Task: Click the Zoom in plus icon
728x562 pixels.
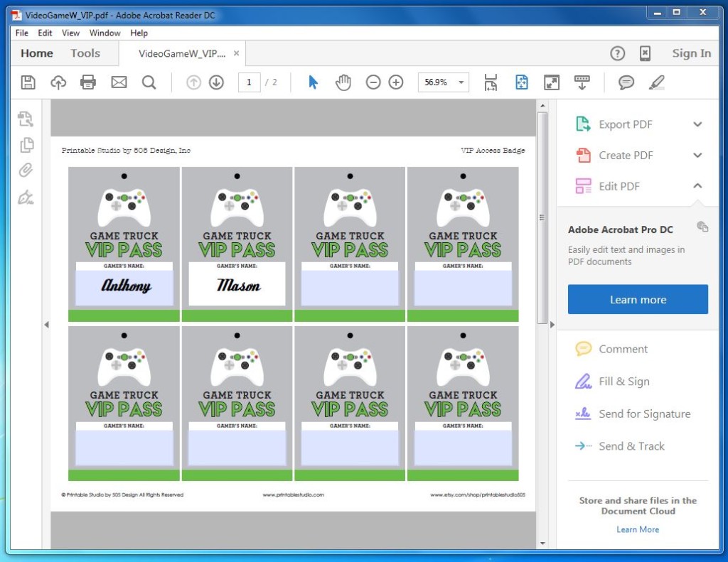Action: pyautogui.click(x=396, y=82)
